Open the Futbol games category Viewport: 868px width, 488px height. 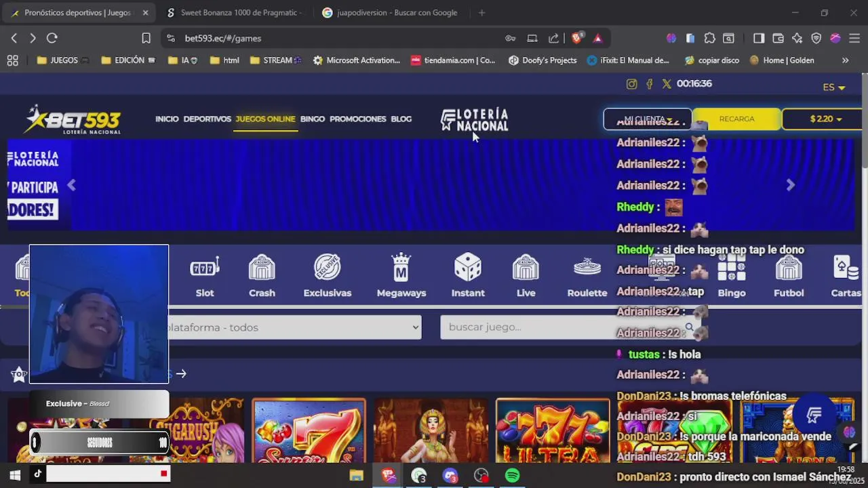pyautogui.click(x=789, y=277)
